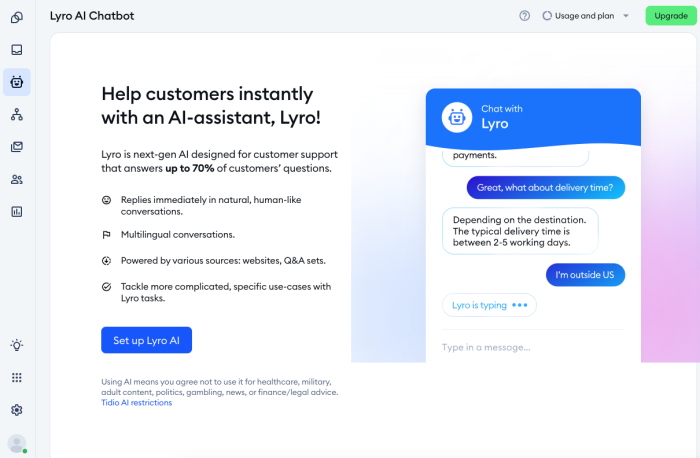
Task: Expand the Usage and plan dropdown
Action: coord(585,16)
